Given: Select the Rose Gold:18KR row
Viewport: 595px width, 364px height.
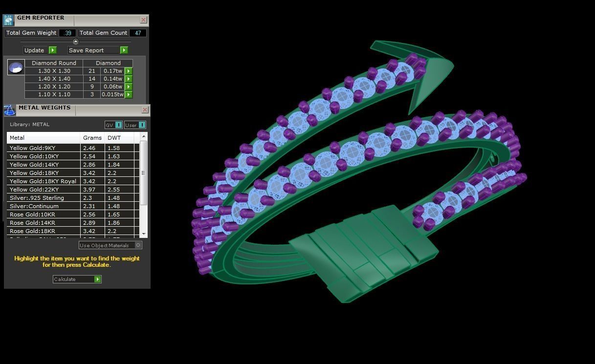Looking at the screenshot, I should click(73, 231).
